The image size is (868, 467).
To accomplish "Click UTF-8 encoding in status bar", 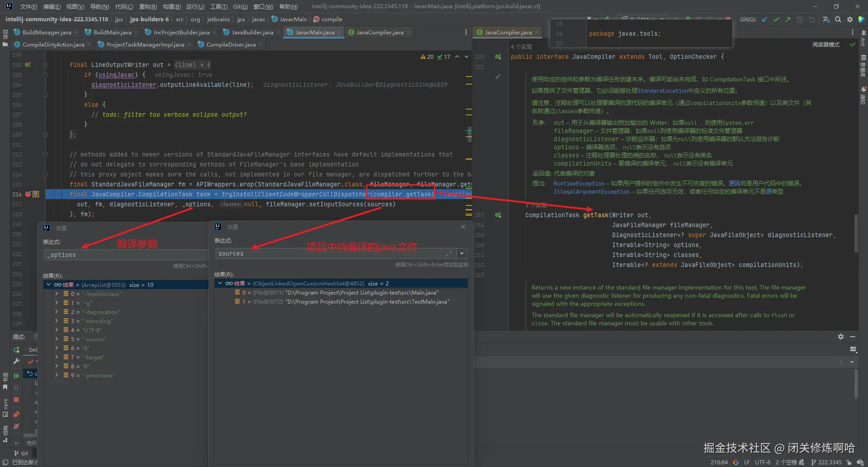I will click(x=763, y=462).
